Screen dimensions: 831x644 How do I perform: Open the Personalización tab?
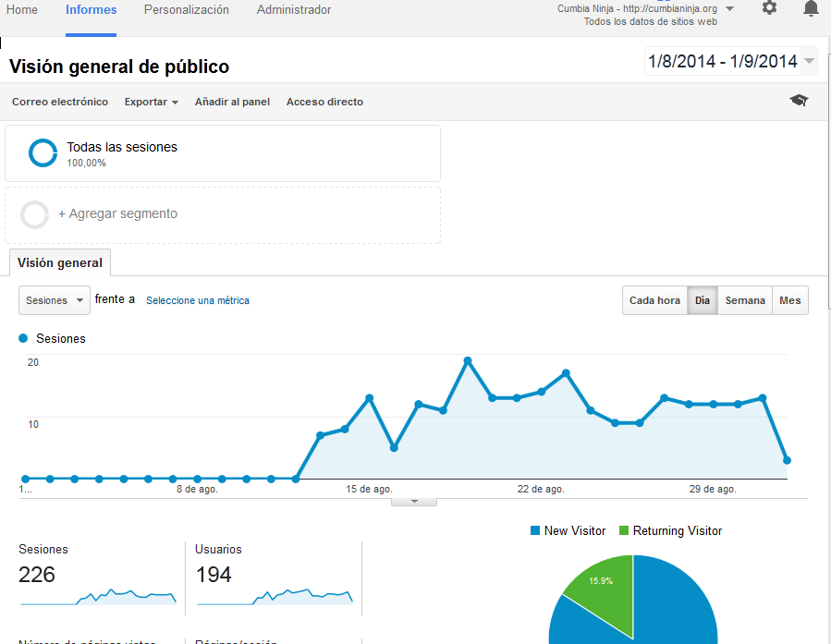pyautogui.click(x=187, y=9)
